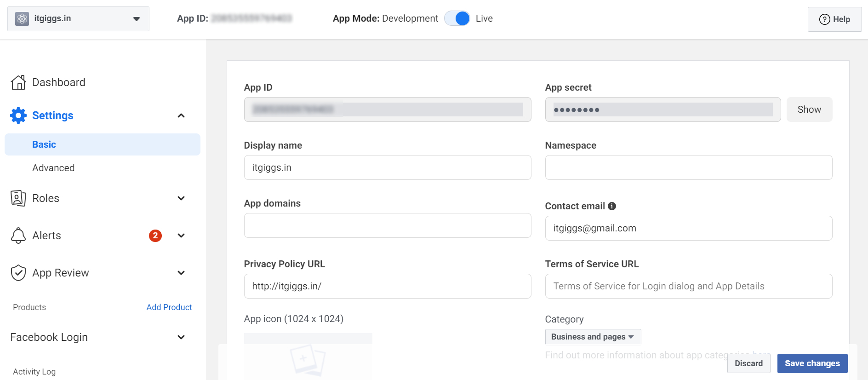The height and width of the screenshot is (380, 868).
Task: Open the Roles section
Action: tap(46, 198)
